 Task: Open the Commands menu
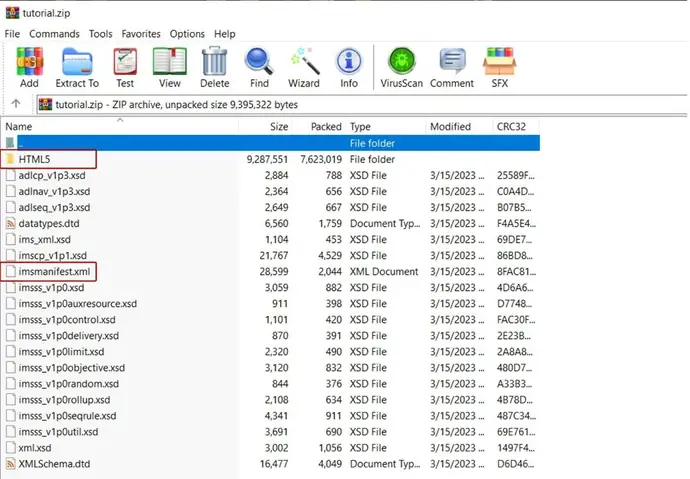[55, 34]
